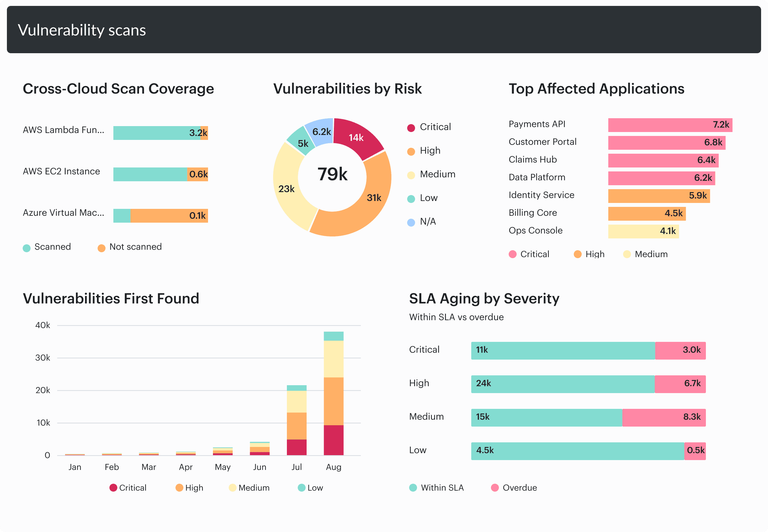Screen dimensions: 768x532
Task: Select the Billing Core 4.5k bar
Action: (x=647, y=214)
